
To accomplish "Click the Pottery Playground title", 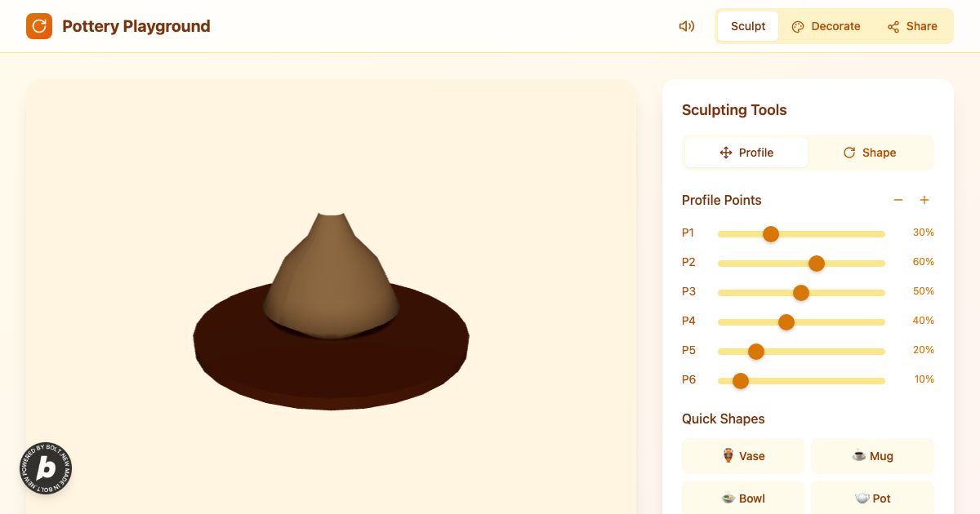I will [136, 26].
